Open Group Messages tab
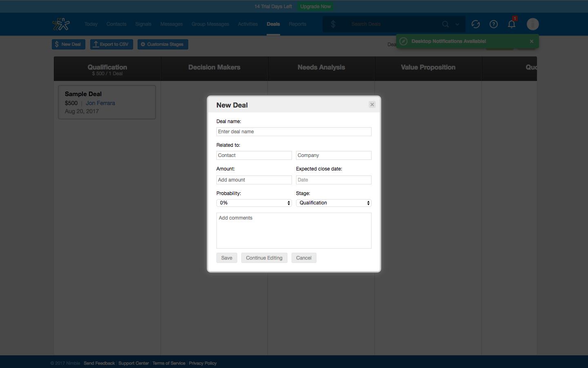 click(x=210, y=24)
